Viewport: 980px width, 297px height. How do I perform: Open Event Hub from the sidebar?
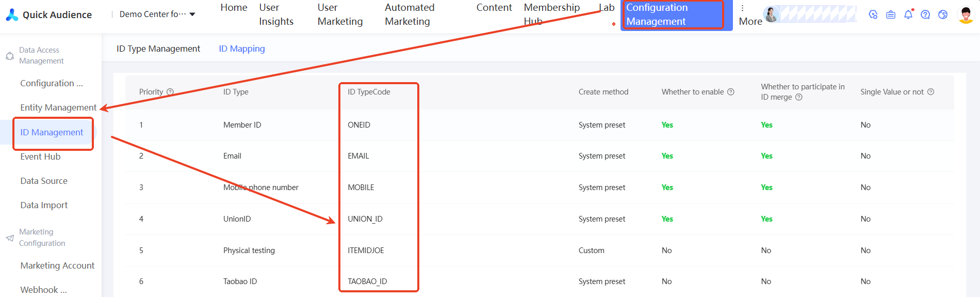40,157
